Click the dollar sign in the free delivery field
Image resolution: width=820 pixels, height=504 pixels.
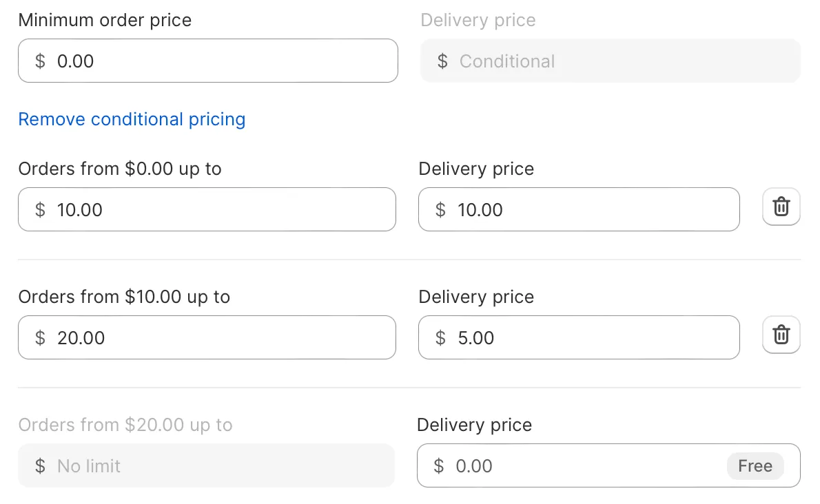pyautogui.click(x=439, y=466)
